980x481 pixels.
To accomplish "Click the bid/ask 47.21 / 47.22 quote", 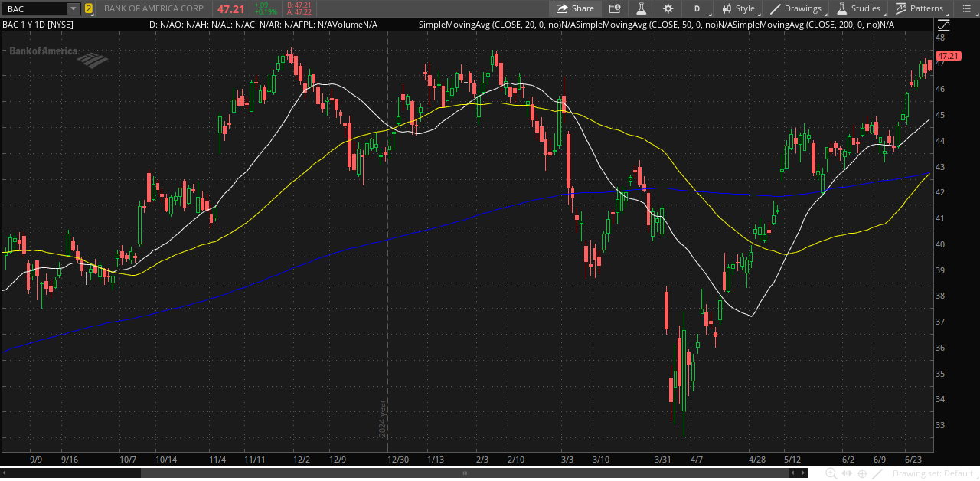I will pyautogui.click(x=299, y=8).
